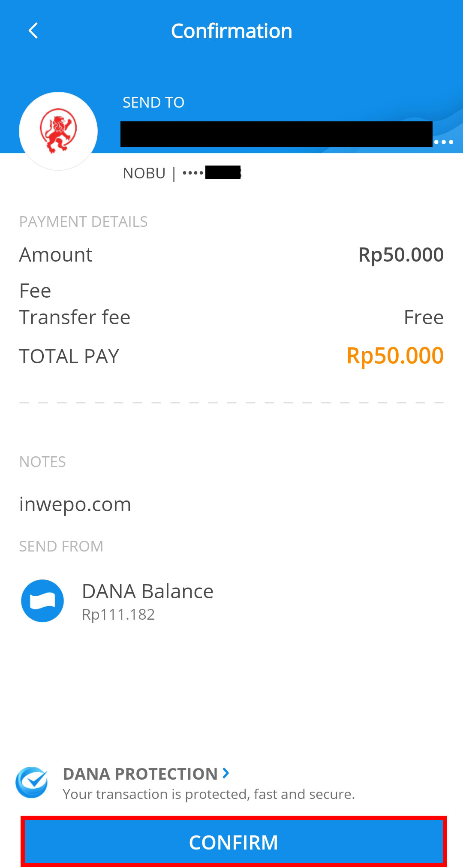Tap the three-dots ellipsis after recipient name
Viewport: 463px width, 868px height.
(x=443, y=142)
